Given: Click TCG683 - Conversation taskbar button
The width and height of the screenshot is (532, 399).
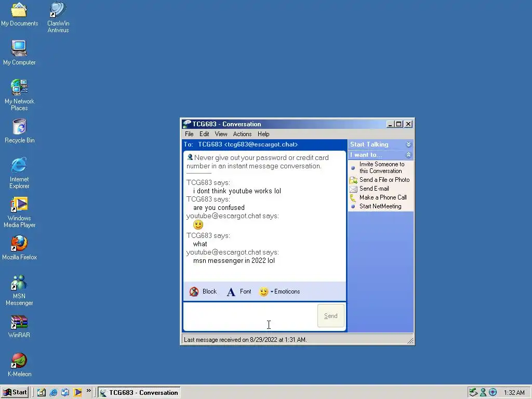Looking at the screenshot, I should (139, 393).
